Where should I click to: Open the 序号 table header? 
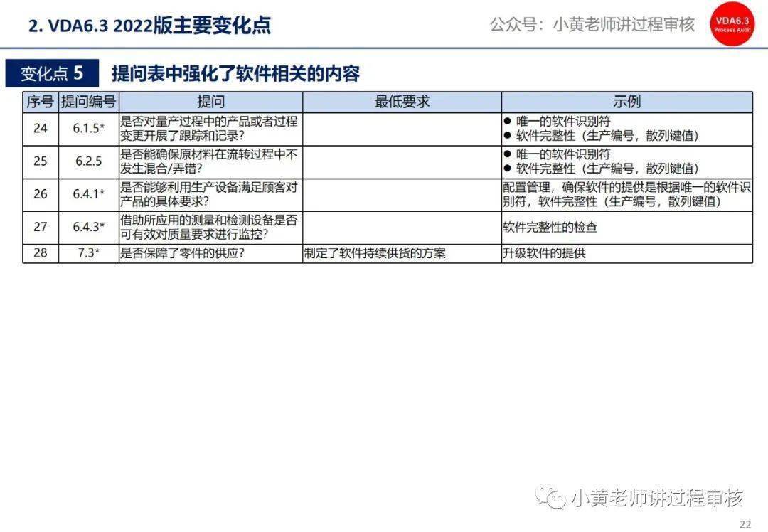coord(41,102)
